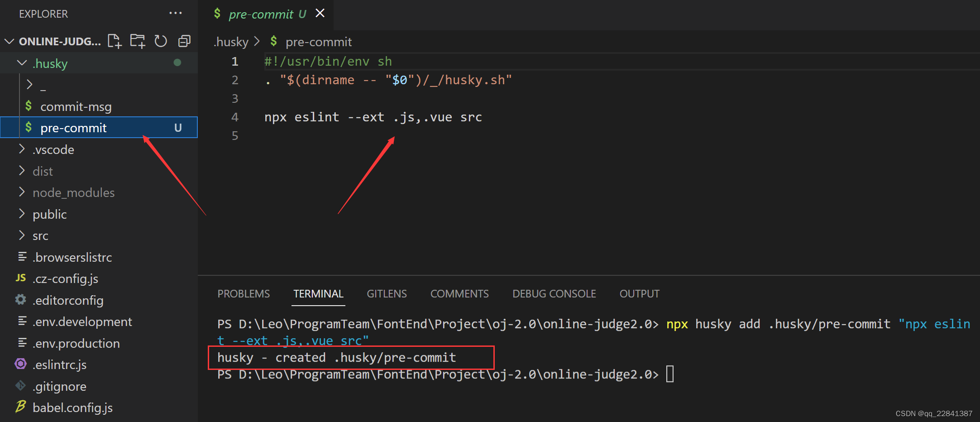Image resolution: width=980 pixels, height=422 pixels.
Task: Click the New Folder icon in Explorer
Action: pyautogui.click(x=138, y=41)
